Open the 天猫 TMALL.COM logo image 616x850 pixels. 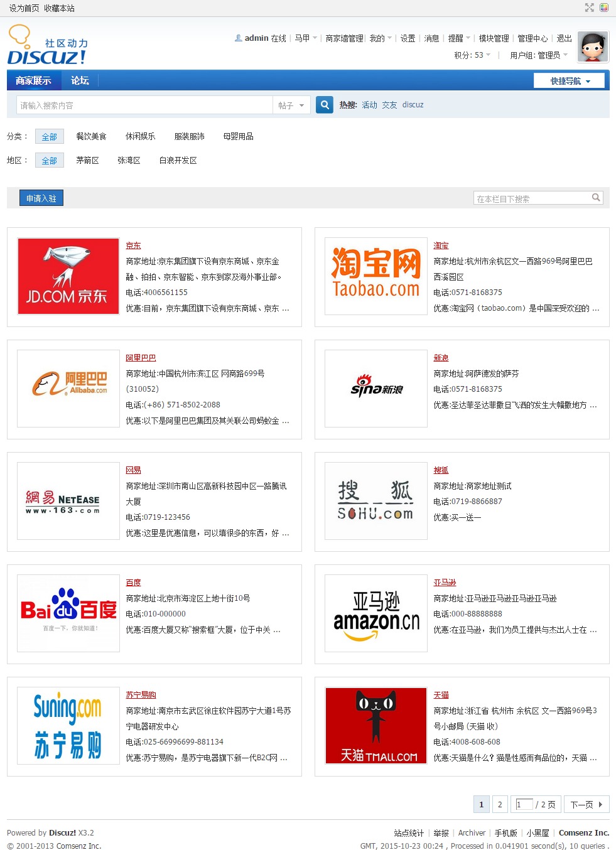point(376,726)
